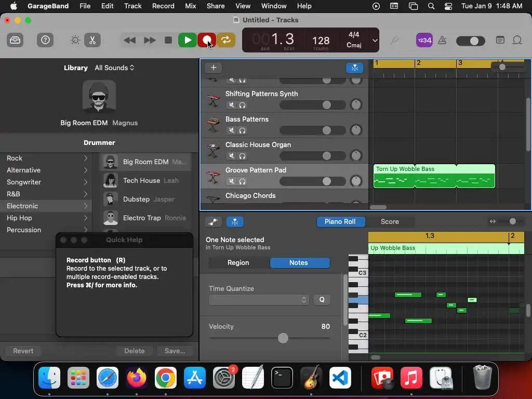Solo the Shifting Patterns Synth track

click(242, 105)
